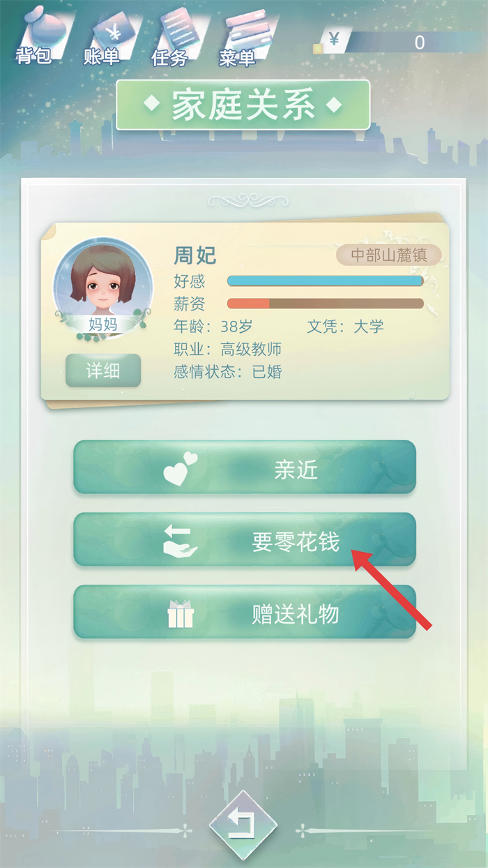Tap the hearts icon on 亲近
Image resolution: width=488 pixels, height=868 pixels.
181,469
